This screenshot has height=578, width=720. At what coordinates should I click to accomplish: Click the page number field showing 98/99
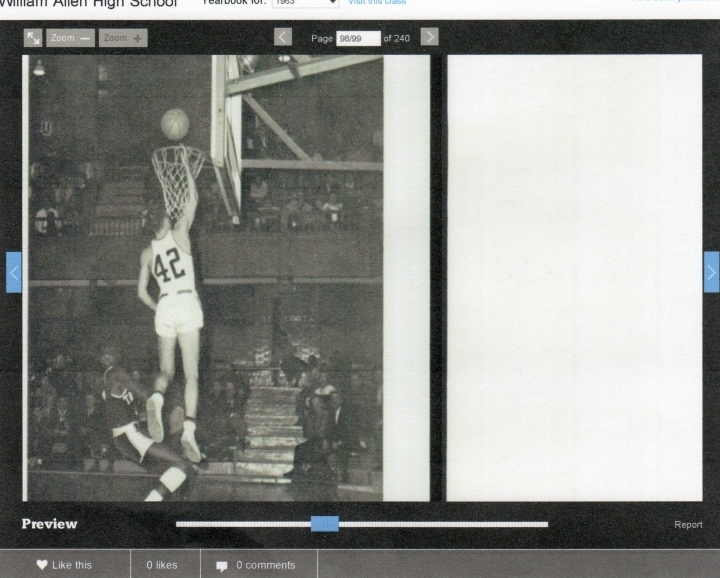click(x=358, y=39)
